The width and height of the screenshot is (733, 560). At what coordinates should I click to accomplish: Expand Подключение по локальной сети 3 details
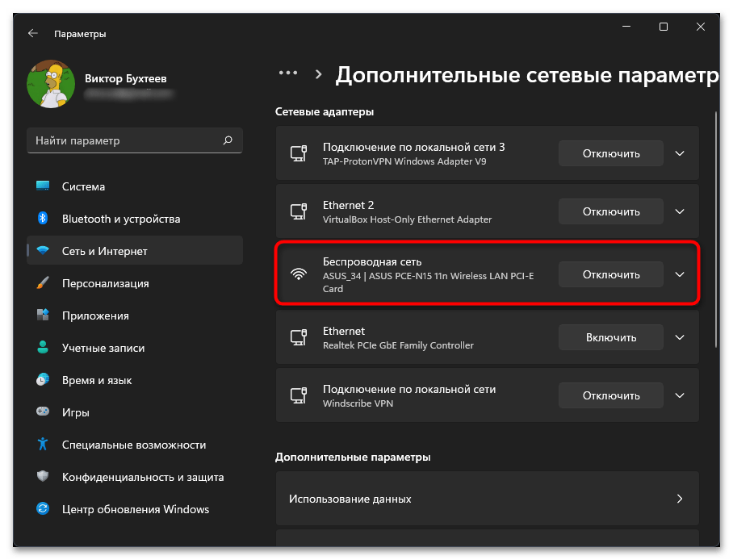[x=680, y=153]
